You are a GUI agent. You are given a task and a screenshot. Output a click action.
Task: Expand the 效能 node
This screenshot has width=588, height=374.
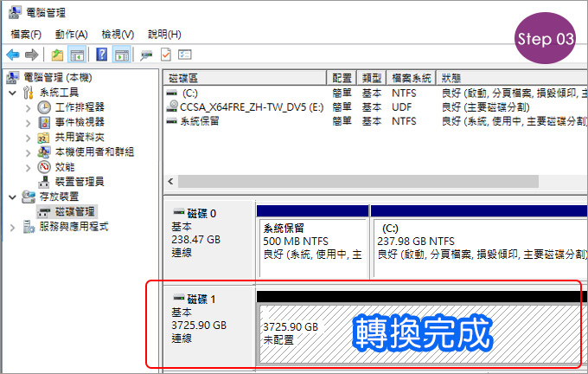pos(29,168)
